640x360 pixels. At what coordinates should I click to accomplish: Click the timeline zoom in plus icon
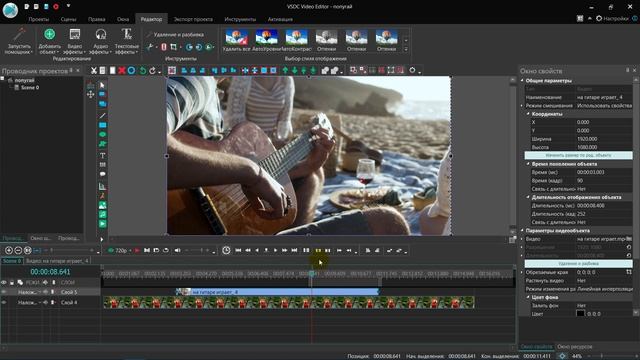pyautogui.click(x=9, y=250)
